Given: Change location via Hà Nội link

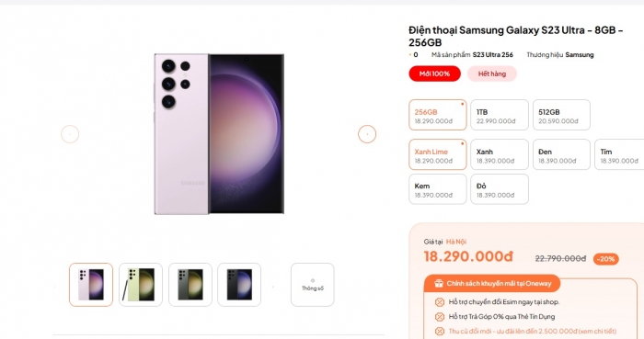Looking at the screenshot, I should pos(456,242).
